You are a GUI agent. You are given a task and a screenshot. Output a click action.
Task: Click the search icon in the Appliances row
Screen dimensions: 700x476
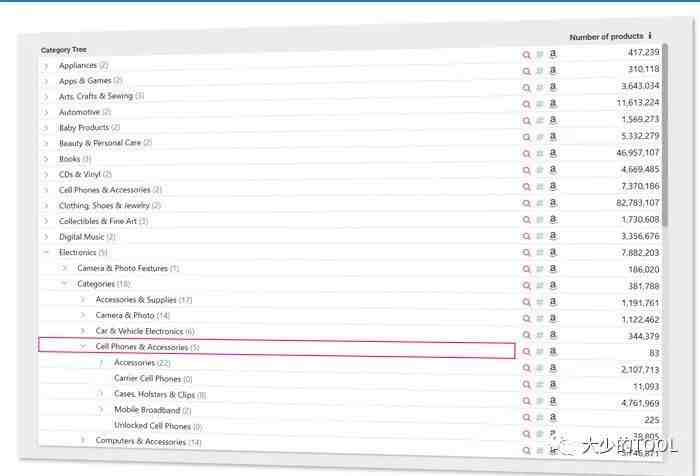527,55
